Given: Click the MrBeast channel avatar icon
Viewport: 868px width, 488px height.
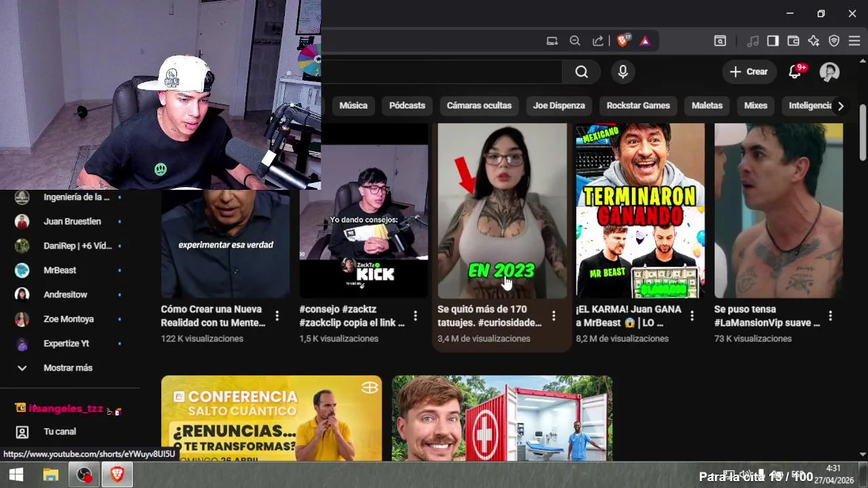Looking at the screenshot, I should coord(22,270).
